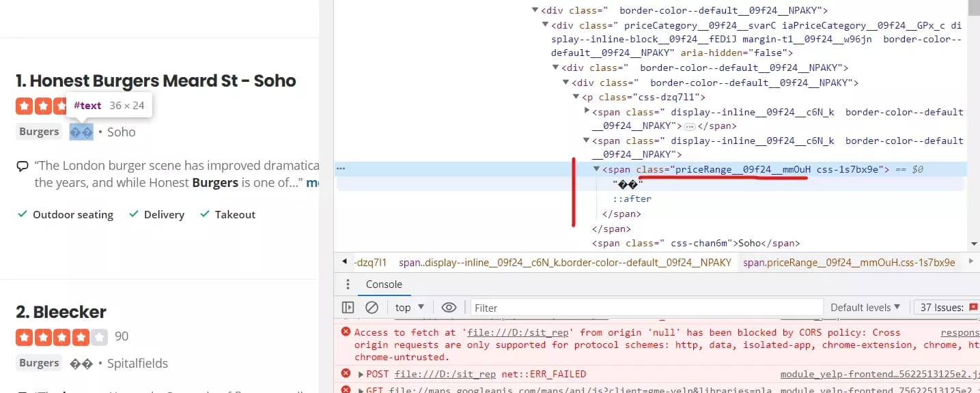Open the Default levels dropdown
The height and width of the screenshot is (393, 980).
(x=865, y=308)
